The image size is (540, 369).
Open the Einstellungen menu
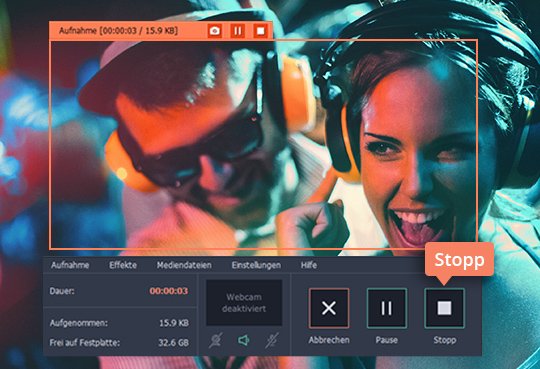click(x=256, y=265)
